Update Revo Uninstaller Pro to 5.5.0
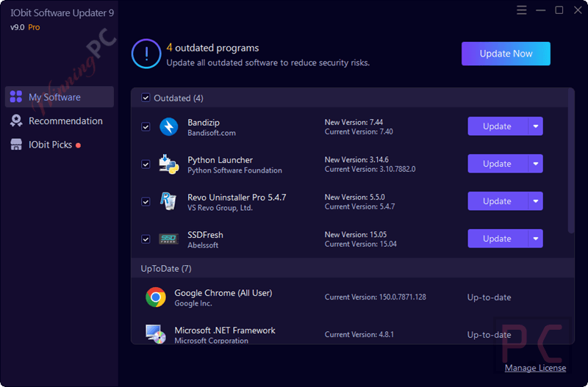Viewport: 588px width, 387px height. click(498, 201)
